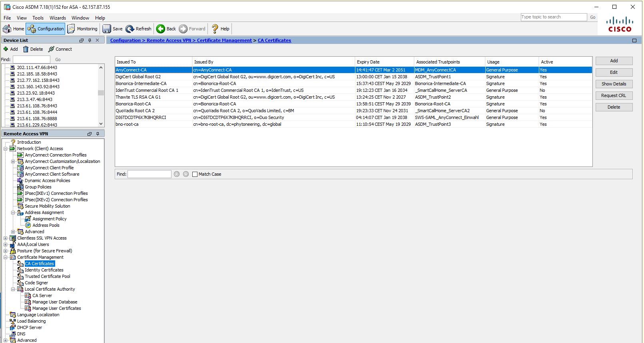Toggle the Match Case checkbox
Image resolution: width=644 pixels, height=343 pixels.
coord(195,174)
